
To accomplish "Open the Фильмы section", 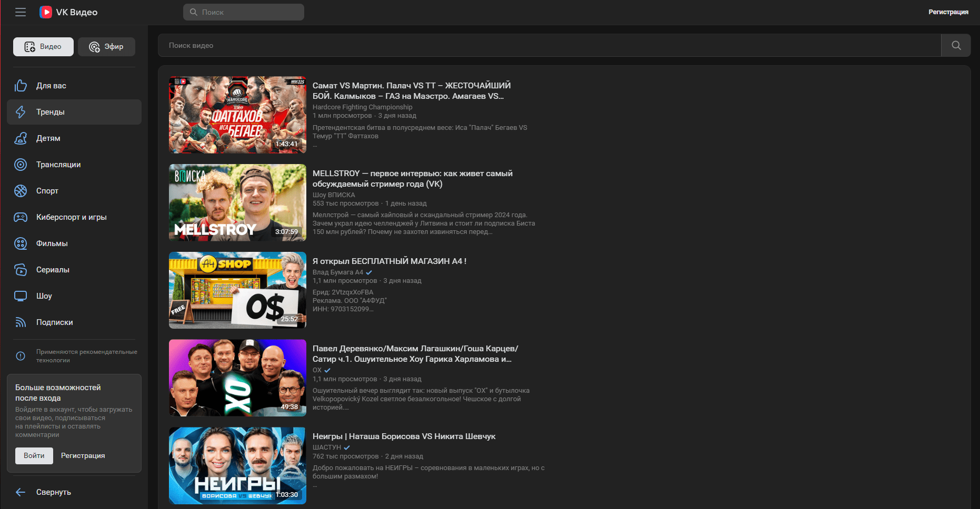I will click(51, 243).
